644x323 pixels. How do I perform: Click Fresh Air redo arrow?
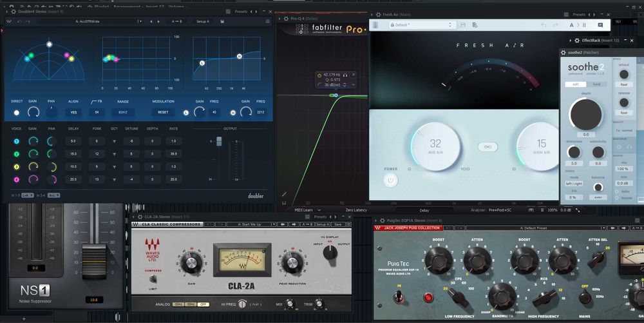(555, 25)
